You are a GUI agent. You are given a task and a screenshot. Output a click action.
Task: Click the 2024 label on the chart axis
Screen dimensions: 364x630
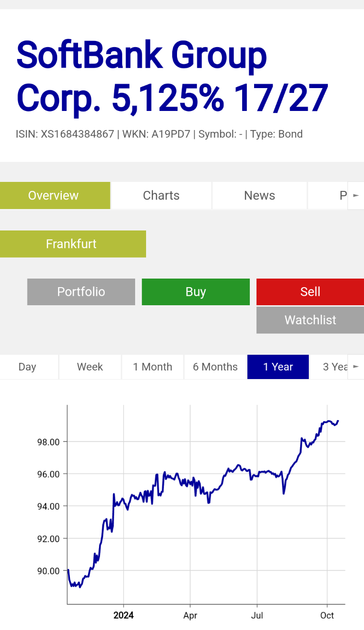pos(123,615)
